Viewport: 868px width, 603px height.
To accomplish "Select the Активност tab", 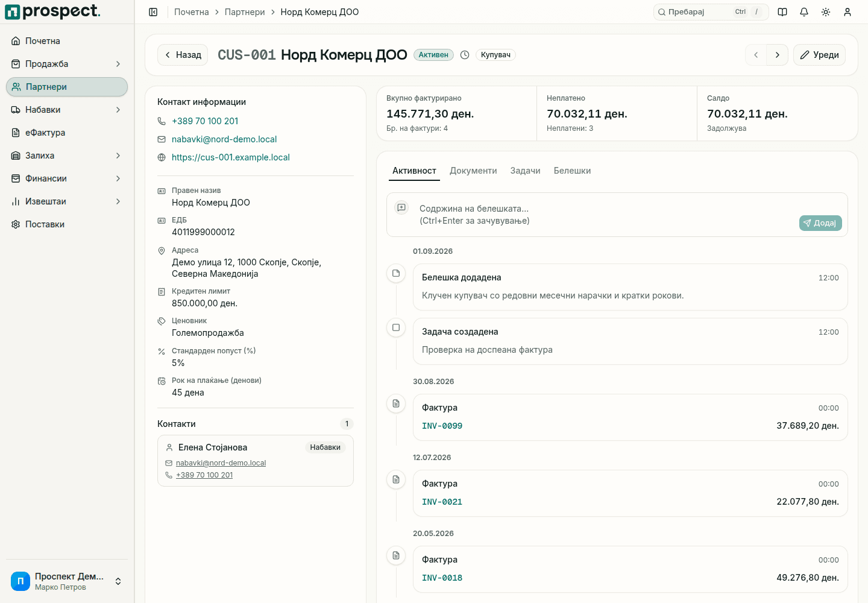I will [414, 171].
